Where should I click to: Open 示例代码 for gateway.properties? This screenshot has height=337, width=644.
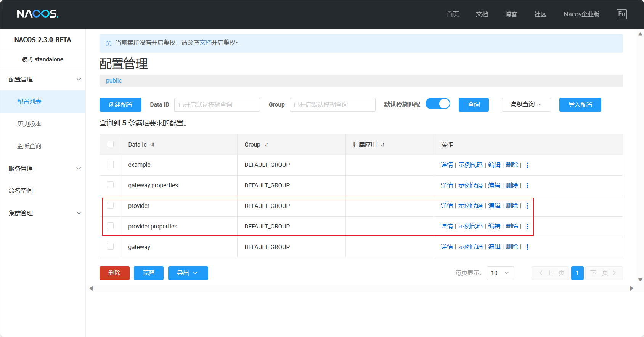471,185
